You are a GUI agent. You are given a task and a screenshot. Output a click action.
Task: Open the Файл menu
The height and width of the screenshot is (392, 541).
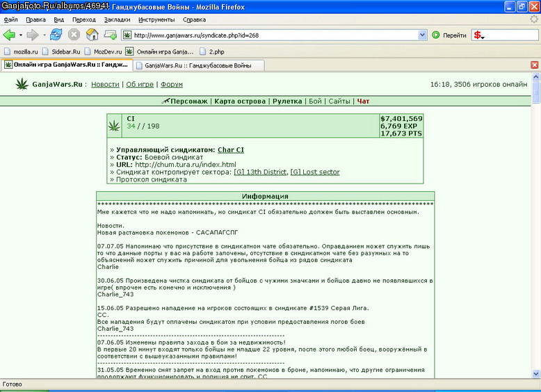click(10, 19)
